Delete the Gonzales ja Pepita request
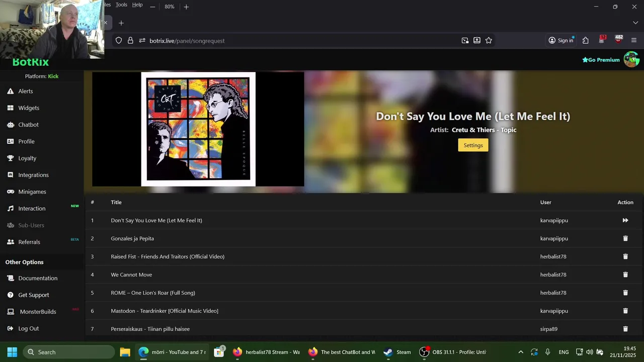 pyautogui.click(x=625, y=238)
